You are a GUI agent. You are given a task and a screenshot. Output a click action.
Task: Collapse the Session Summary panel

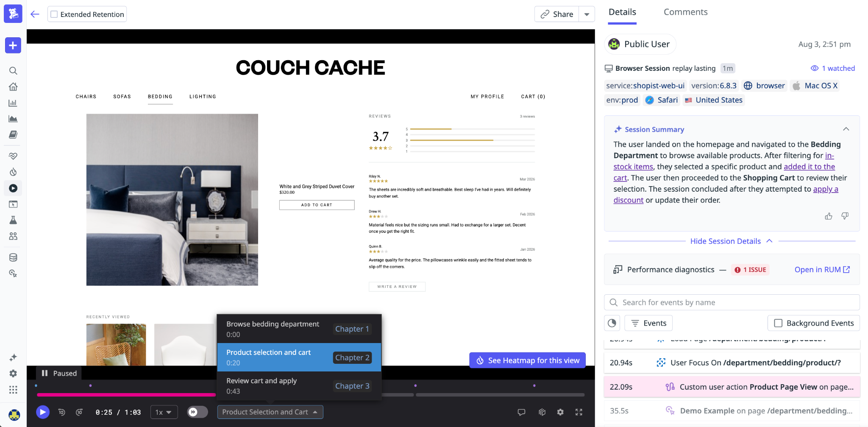846,129
